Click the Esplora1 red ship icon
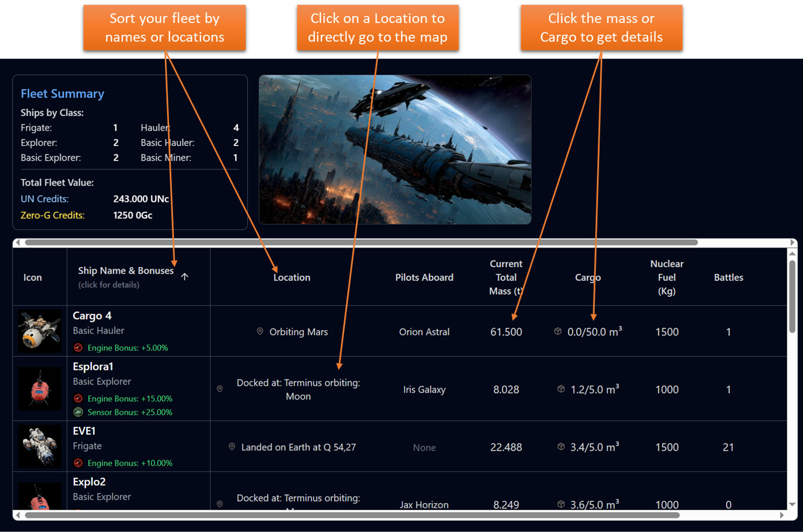This screenshot has width=803, height=532. tap(39, 389)
